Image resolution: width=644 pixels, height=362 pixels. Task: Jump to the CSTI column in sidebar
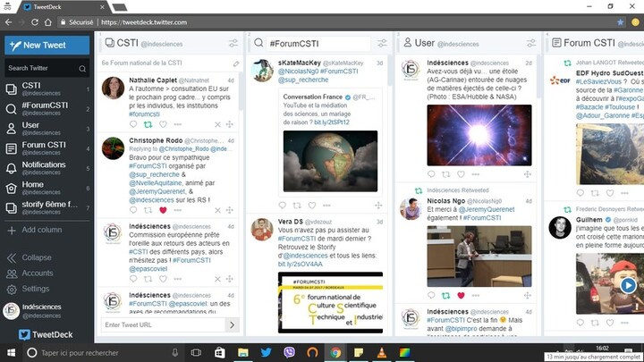47,88
